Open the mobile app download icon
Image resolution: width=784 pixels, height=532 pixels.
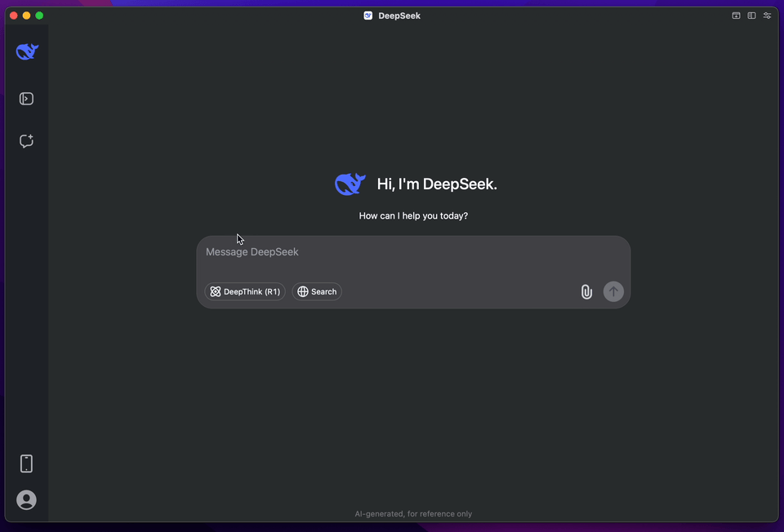click(26, 463)
